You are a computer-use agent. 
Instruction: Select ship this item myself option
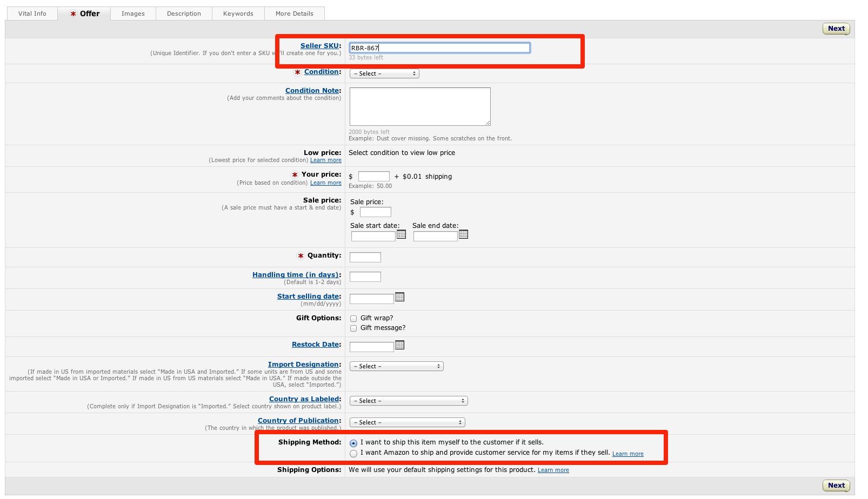pyautogui.click(x=353, y=443)
